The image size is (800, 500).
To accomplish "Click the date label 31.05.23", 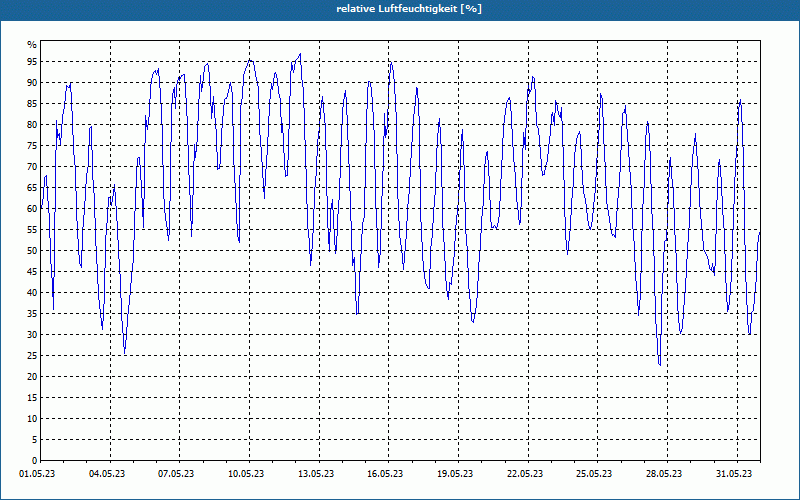I will tap(734, 474).
